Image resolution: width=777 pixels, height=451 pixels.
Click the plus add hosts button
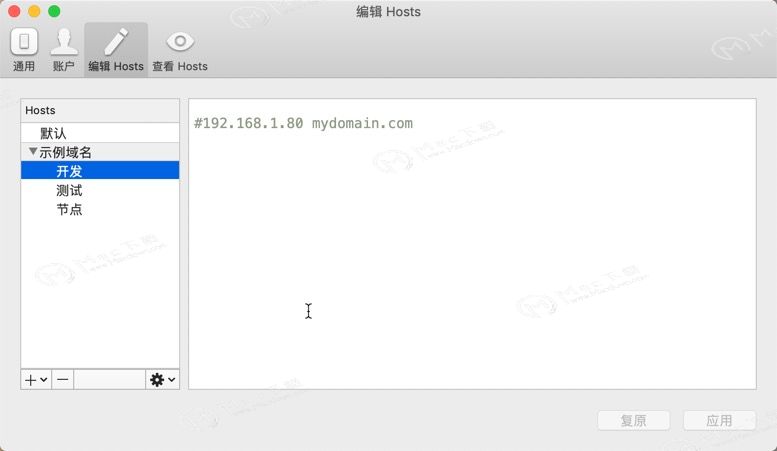[x=31, y=380]
